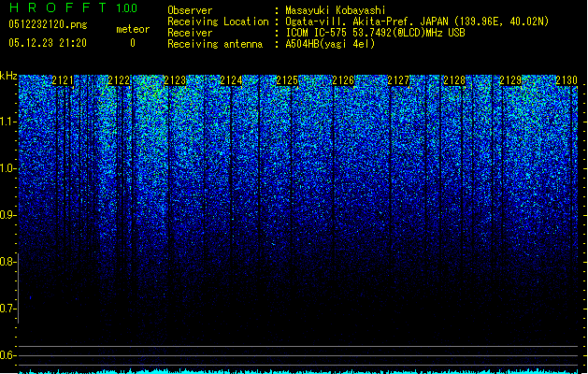The width and height of the screenshot is (588, 374).
Task: Click the 2130 time marker
Action: pyautogui.click(x=566, y=80)
